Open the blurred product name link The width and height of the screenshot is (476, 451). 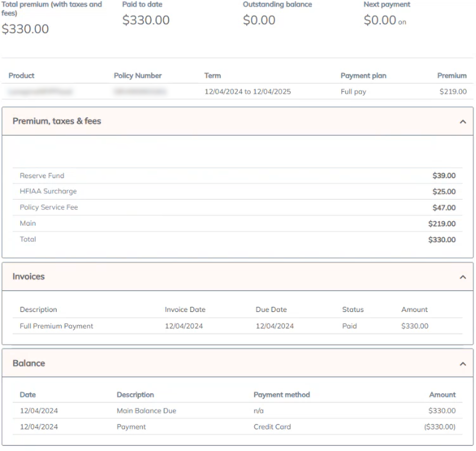40,91
